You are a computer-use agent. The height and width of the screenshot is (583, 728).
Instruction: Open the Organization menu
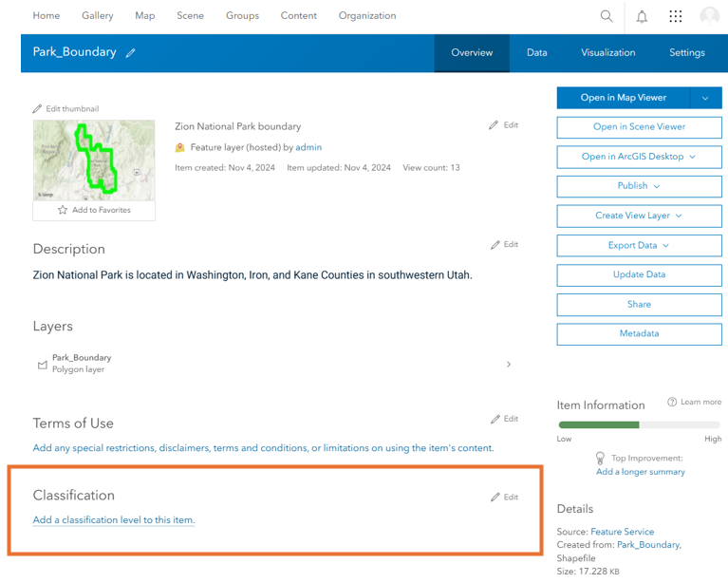367,16
